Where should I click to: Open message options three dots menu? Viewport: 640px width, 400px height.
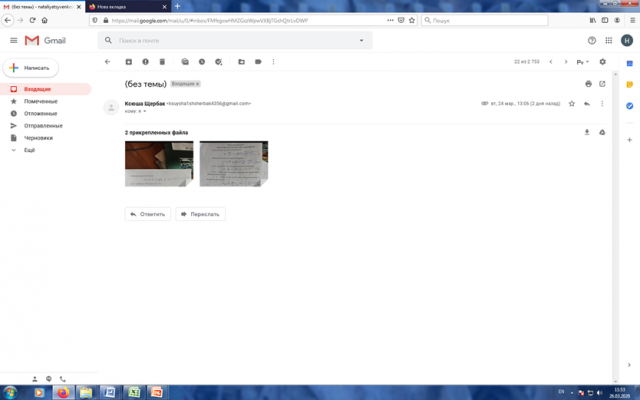coord(602,104)
